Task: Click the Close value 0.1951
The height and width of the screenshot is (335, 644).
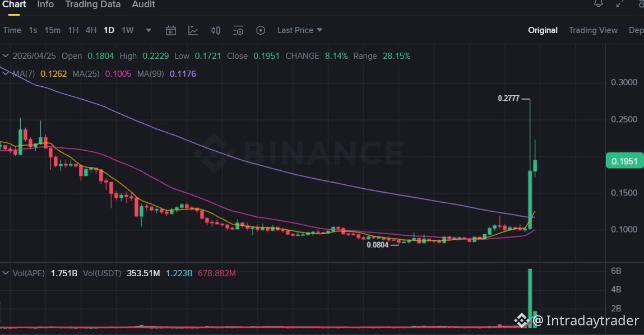Action: tap(267, 56)
